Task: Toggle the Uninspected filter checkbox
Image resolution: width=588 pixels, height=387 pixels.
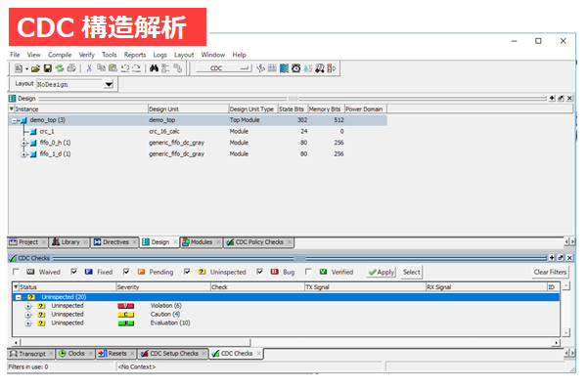Action: [x=187, y=272]
